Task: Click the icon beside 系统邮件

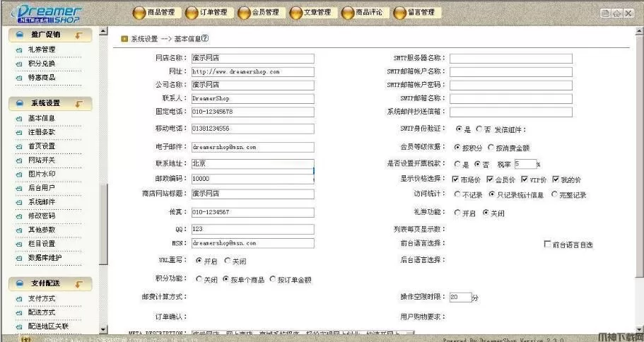Action: coord(19,202)
